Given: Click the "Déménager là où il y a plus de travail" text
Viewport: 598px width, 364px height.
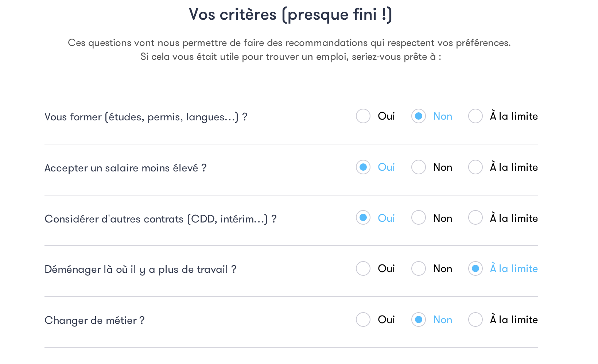Looking at the screenshot, I should pos(140,270).
